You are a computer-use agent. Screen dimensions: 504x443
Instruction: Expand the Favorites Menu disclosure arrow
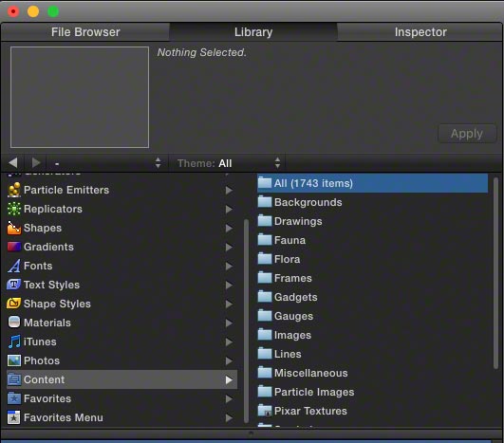tap(229, 417)
